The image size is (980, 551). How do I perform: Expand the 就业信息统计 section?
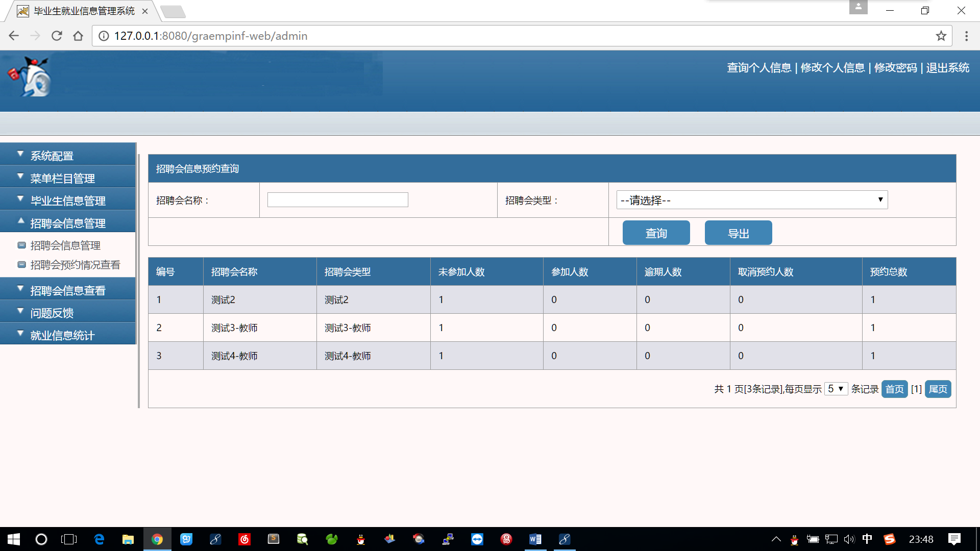point(62,335)
